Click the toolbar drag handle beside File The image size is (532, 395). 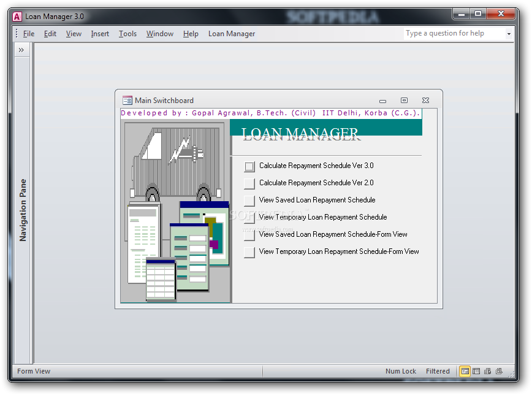point(17,33)
